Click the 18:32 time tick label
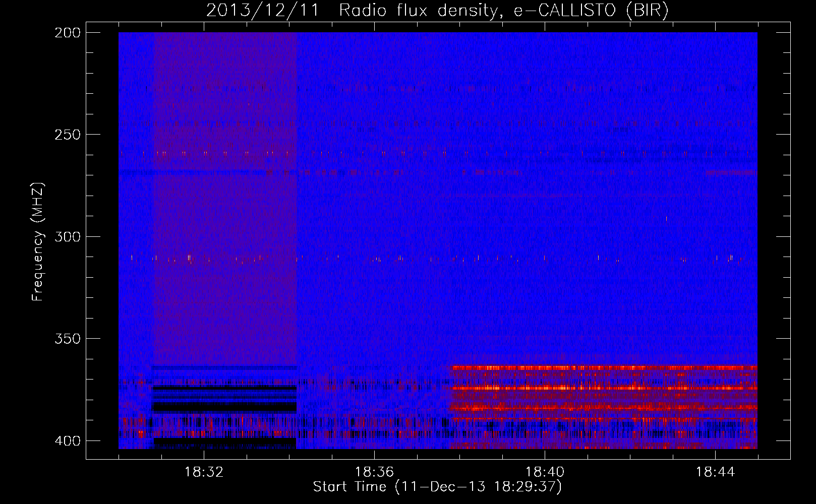Viewport: 816px width, 504px height. [204, 472]
